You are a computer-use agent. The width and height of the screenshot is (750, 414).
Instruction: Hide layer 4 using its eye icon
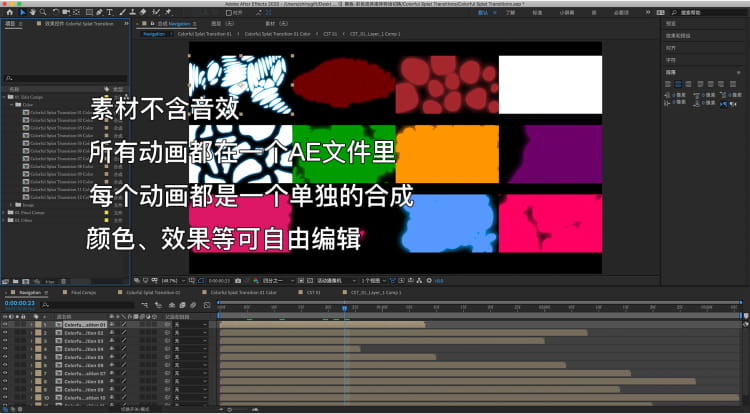point(5,349)
